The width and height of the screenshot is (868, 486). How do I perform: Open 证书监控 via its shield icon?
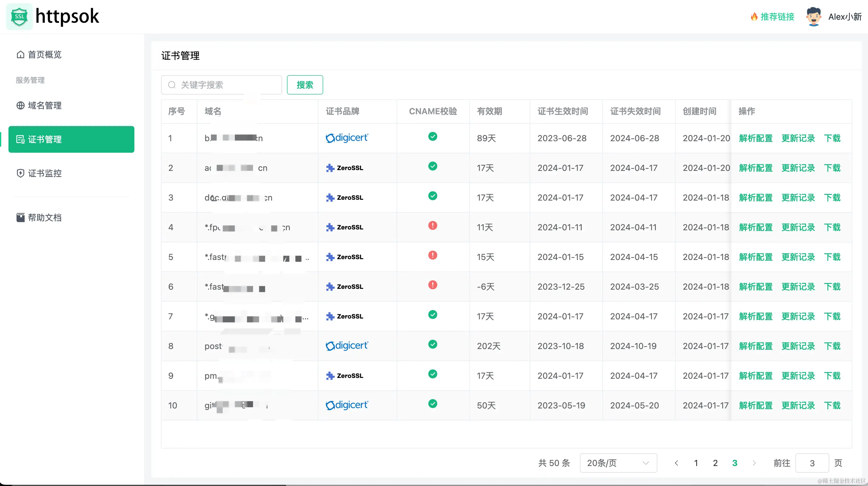pos(20,173)
